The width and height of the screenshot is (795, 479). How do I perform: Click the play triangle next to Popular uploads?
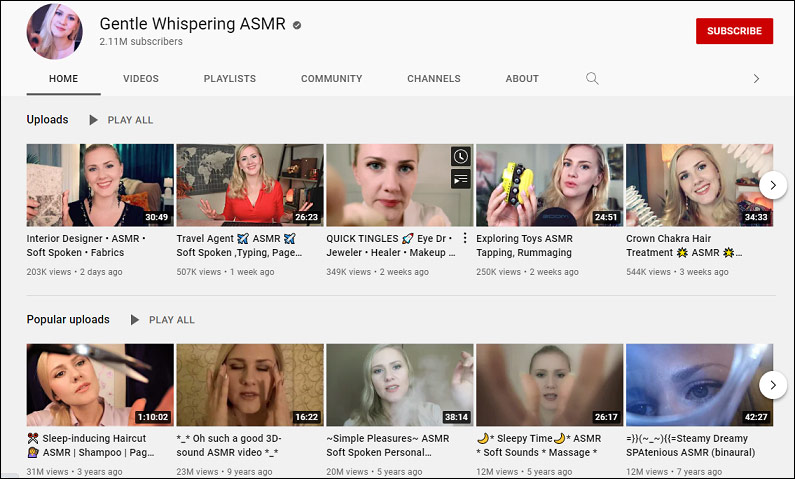(135, 320)
